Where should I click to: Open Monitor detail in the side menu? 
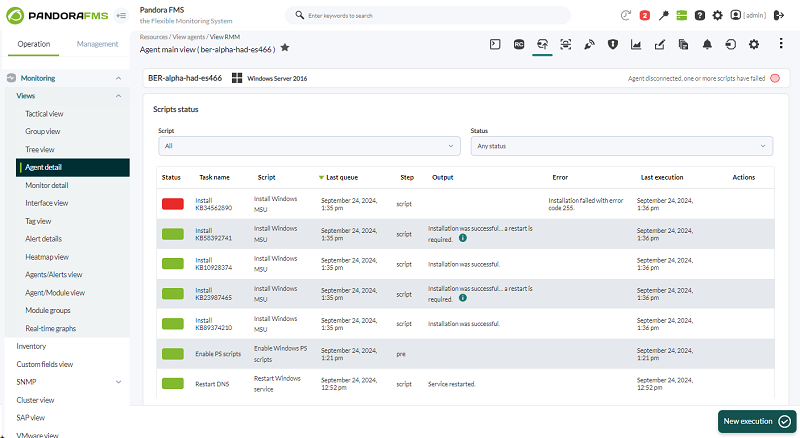click(47, 185)
